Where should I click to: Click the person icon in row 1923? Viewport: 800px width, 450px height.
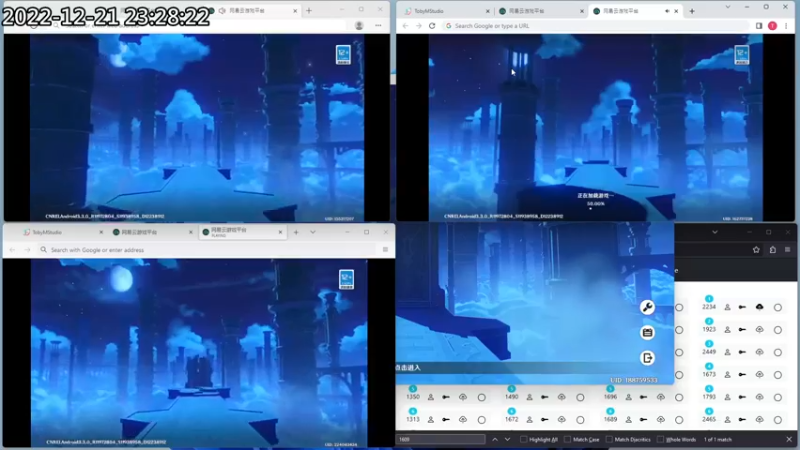tap(728, 330)
